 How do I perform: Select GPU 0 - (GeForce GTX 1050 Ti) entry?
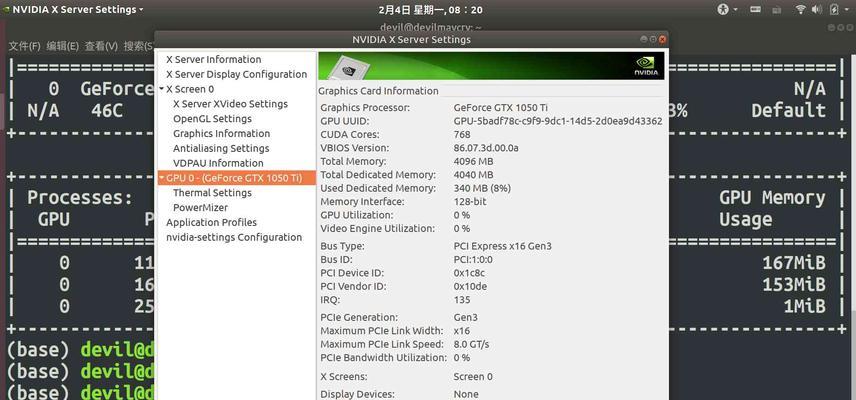236,178
